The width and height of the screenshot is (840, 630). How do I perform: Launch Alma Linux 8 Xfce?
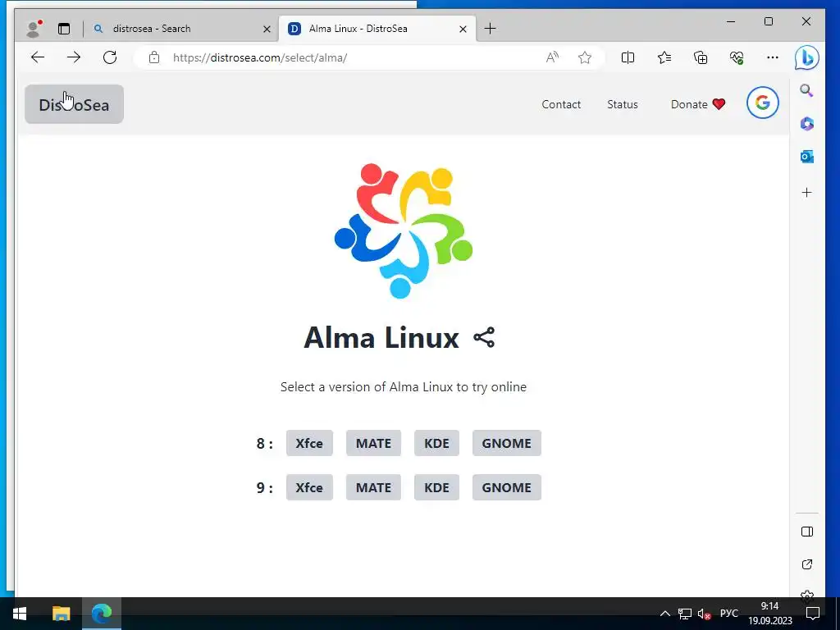click(309, 443)
